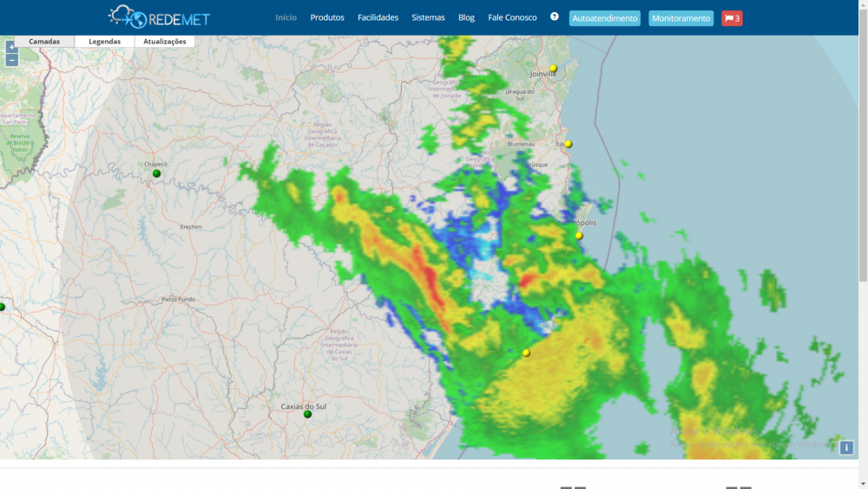868x489 pixels.
Task: Open the Legendas panel
Action: coord(104,41)
